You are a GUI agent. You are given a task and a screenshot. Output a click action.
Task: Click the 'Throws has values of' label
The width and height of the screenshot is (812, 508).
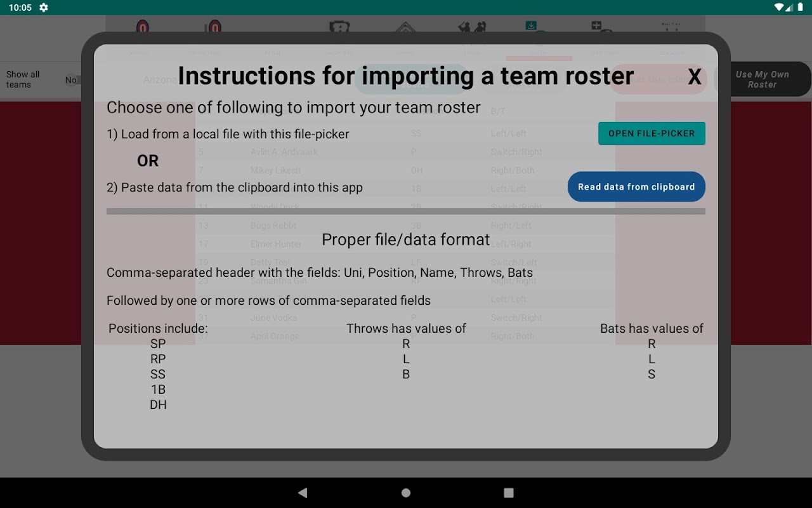pyautogui.click(x=406, y=328)
